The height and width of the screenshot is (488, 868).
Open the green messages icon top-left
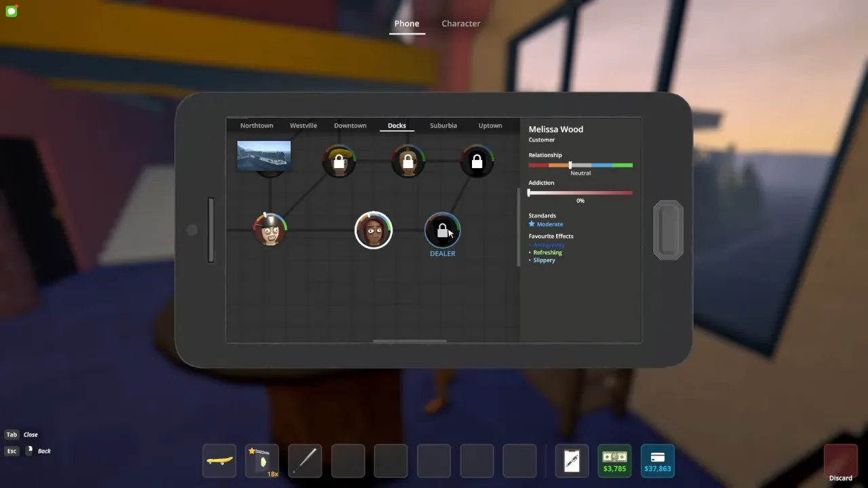(11, 11)
